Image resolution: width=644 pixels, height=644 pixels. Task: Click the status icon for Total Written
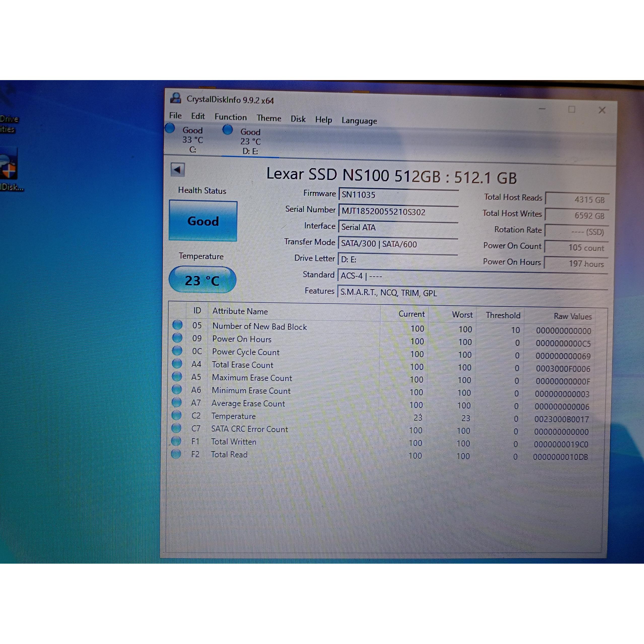(x=176, y=441)
